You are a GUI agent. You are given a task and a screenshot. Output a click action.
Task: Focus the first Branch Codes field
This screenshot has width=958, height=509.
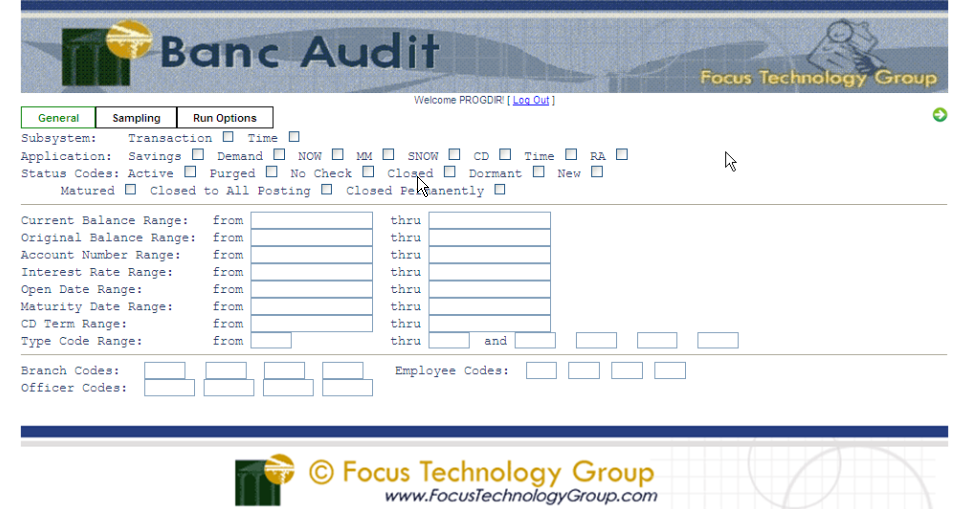click(165, 370)
